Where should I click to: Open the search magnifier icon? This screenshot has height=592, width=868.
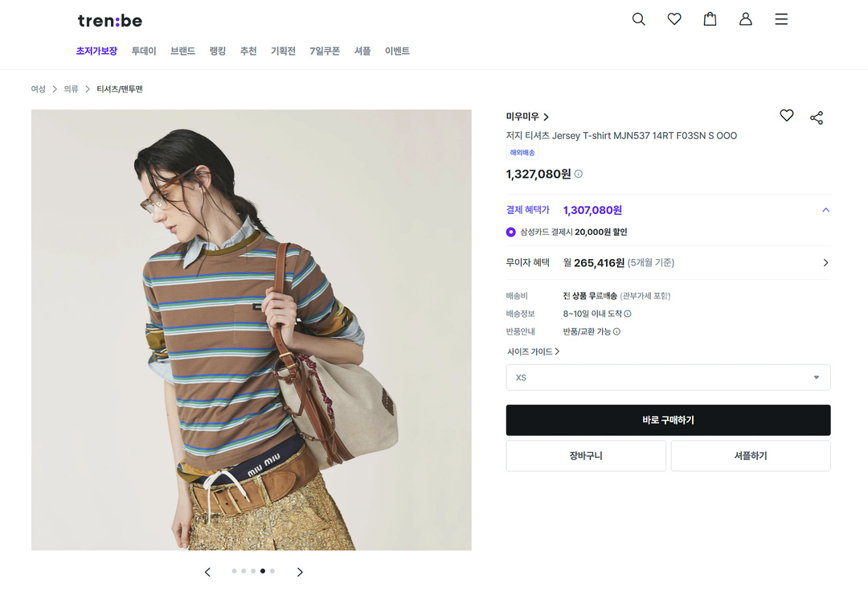point(638,19)
